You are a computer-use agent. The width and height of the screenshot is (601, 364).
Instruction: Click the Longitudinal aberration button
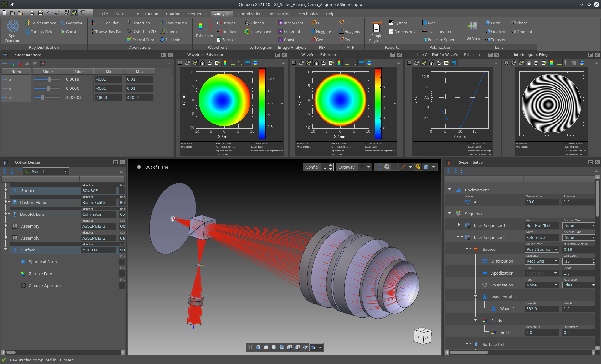[x=174, y=23]
